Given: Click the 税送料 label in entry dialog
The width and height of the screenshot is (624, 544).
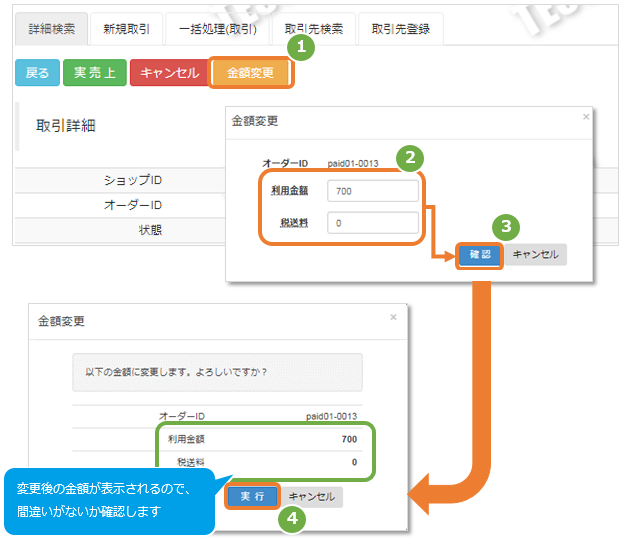Looking at the screenshot, I should tap(294, 223).
